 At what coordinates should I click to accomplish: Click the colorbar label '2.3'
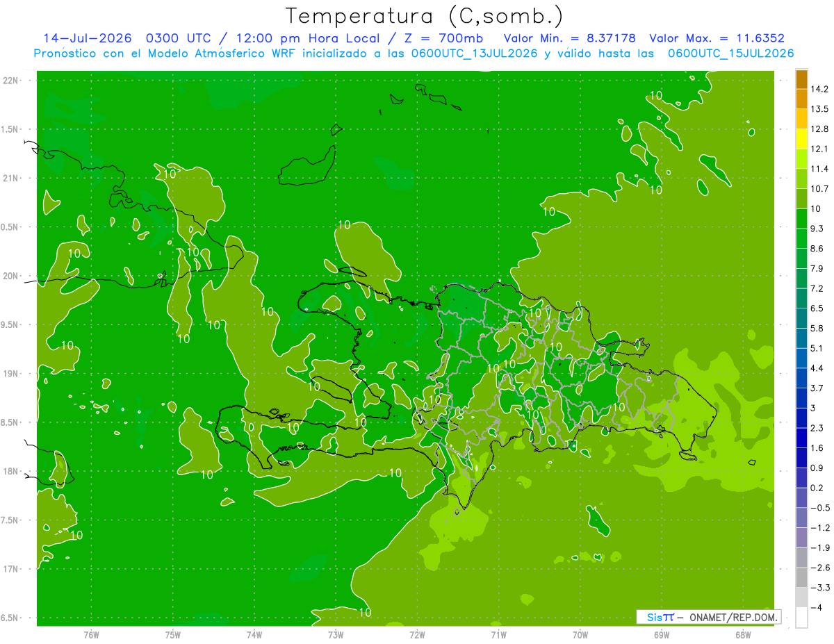pos(817,427)
